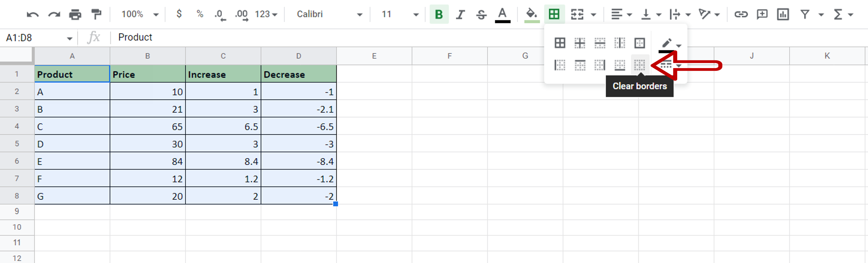Apply left border option
Screen dimensions: 868x263
(x=560, y=65)
